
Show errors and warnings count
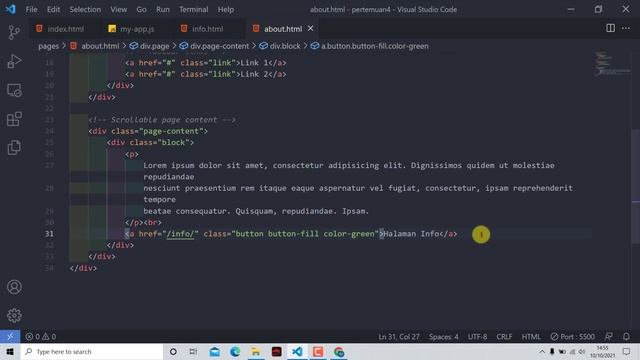click(x=40, y=336)
